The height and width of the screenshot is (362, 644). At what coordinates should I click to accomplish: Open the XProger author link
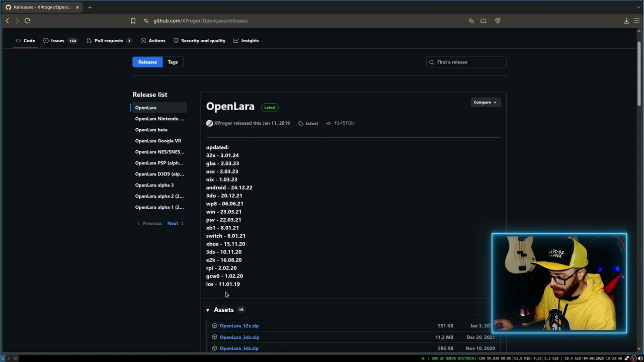(x=223, y=123)
